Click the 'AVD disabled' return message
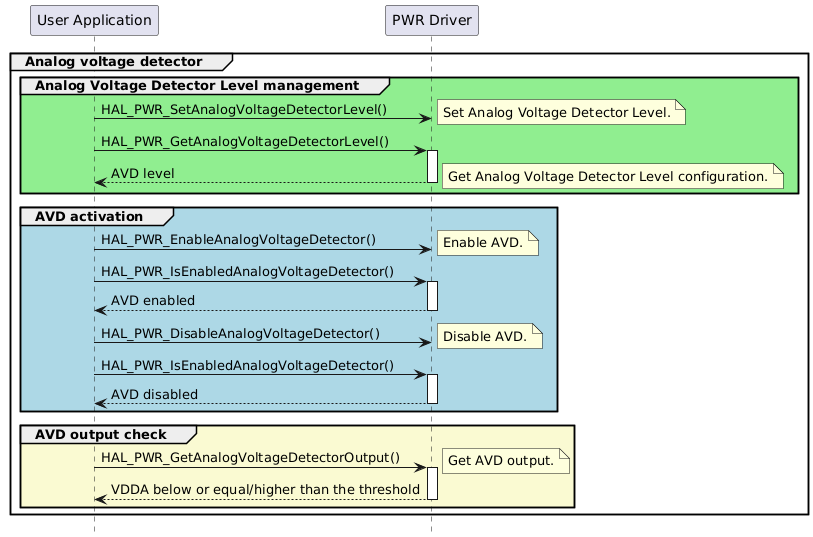 point(155,394)
